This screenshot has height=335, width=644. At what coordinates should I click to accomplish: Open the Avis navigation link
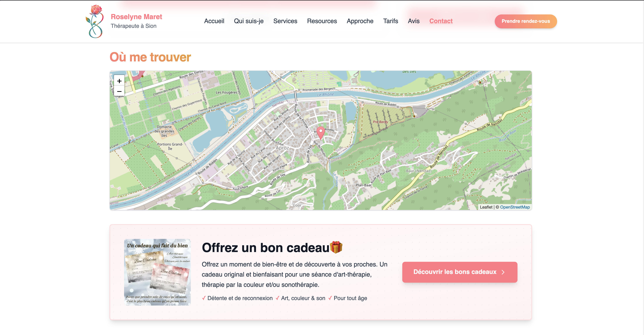tap(414, 21)
